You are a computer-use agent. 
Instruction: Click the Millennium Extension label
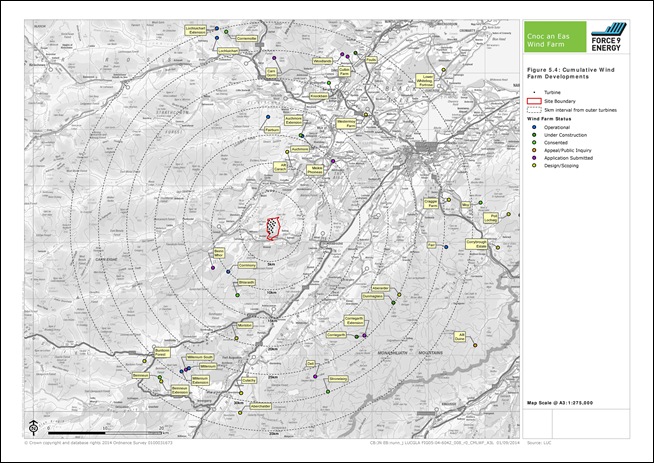[200, 380]
